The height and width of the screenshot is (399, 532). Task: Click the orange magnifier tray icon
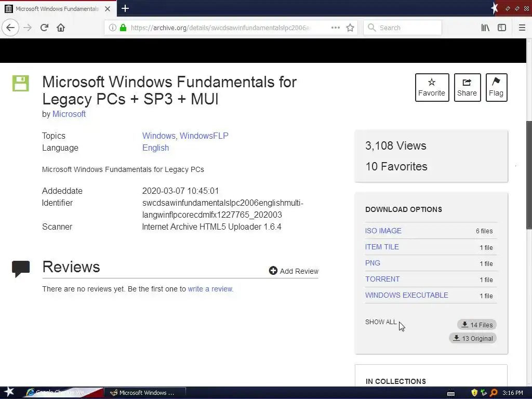coord(494,393)
